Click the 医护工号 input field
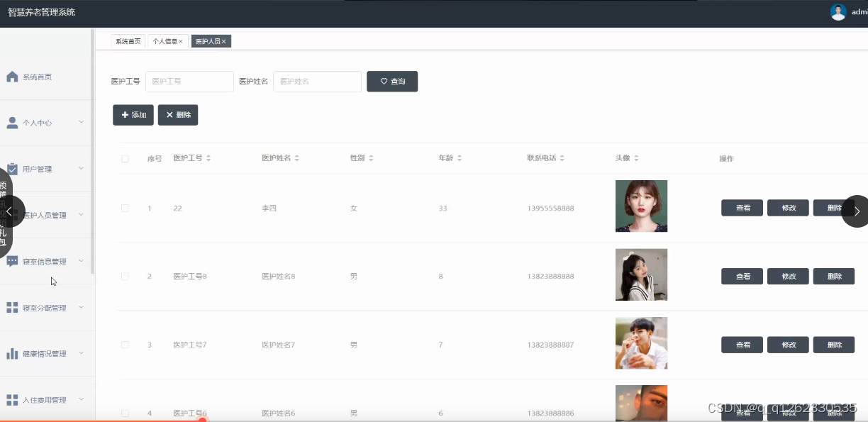The height and width of the screenshot is (422, 868). (189, 81)
